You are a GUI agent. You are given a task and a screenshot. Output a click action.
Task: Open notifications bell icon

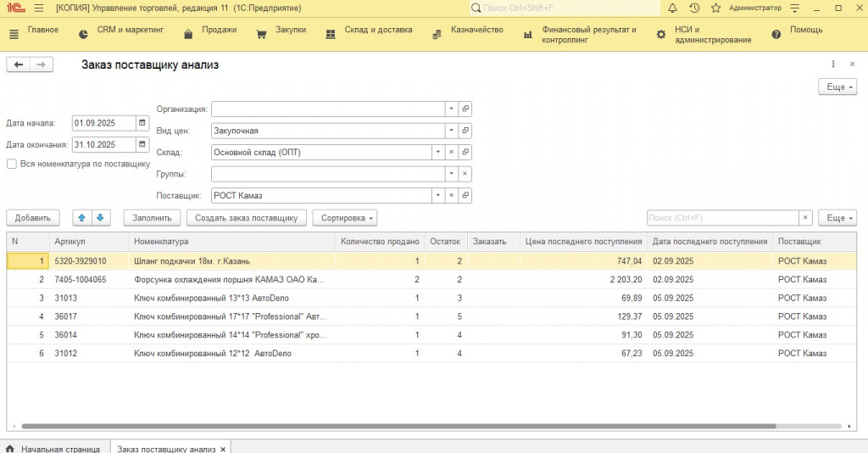(x=672, y=8)
